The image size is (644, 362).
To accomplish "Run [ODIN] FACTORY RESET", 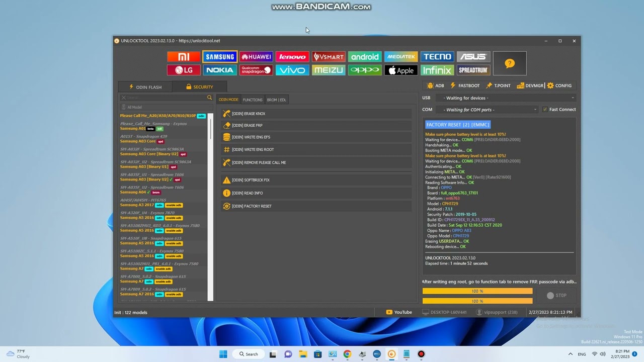I will (x=316, y=206).
